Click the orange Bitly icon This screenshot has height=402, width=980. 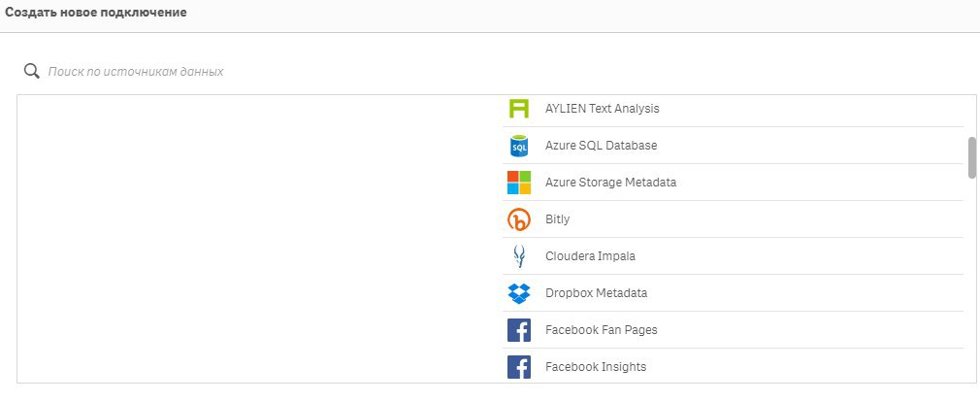(519, 219)
